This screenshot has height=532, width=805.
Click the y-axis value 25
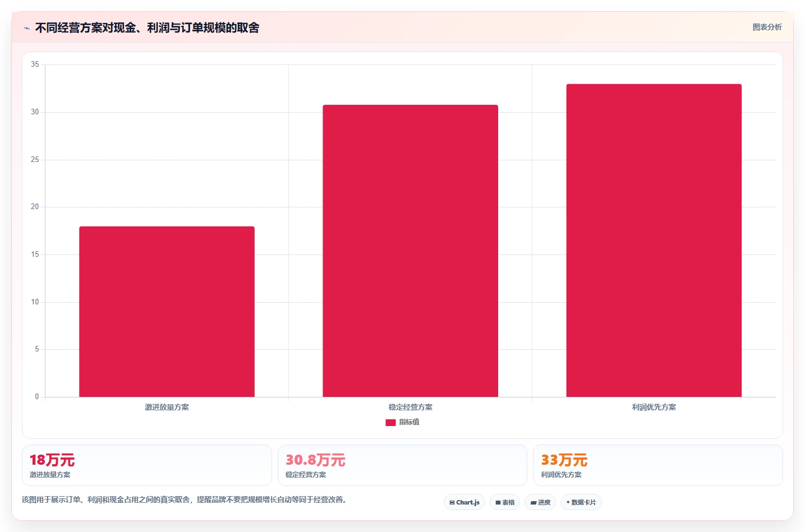click(35, 160)
